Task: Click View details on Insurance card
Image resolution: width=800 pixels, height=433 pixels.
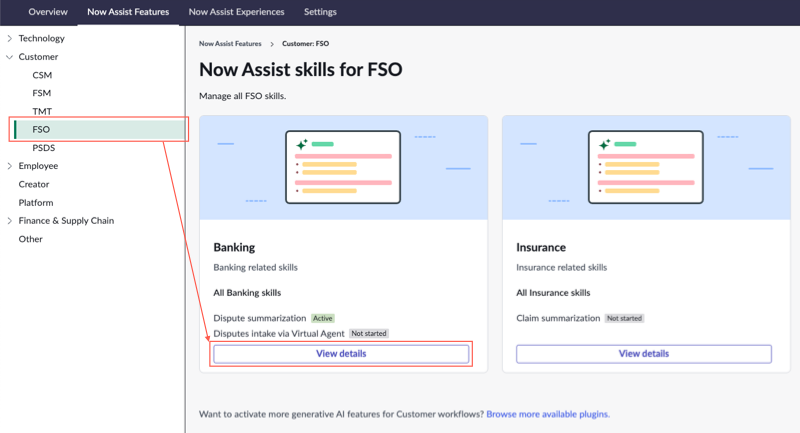Action: [644, 354]
